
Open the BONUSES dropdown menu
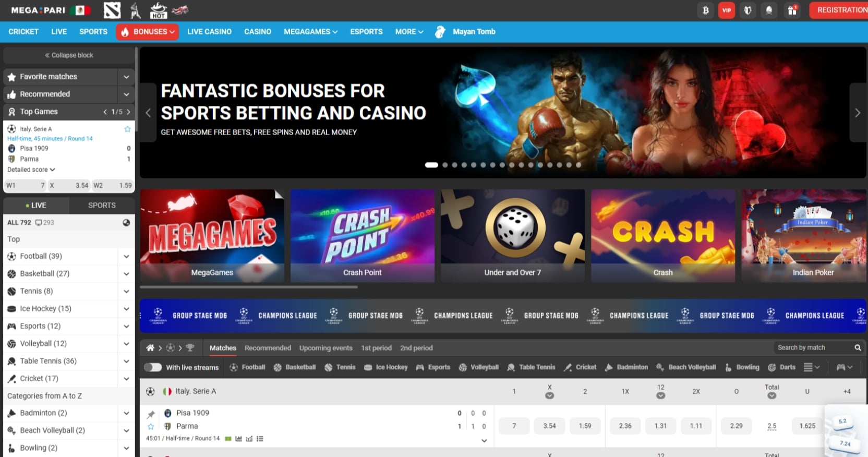click(148, 32)
